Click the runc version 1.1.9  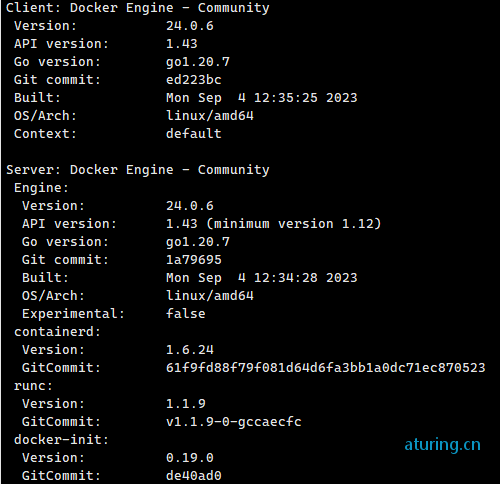tap(186, 404)
